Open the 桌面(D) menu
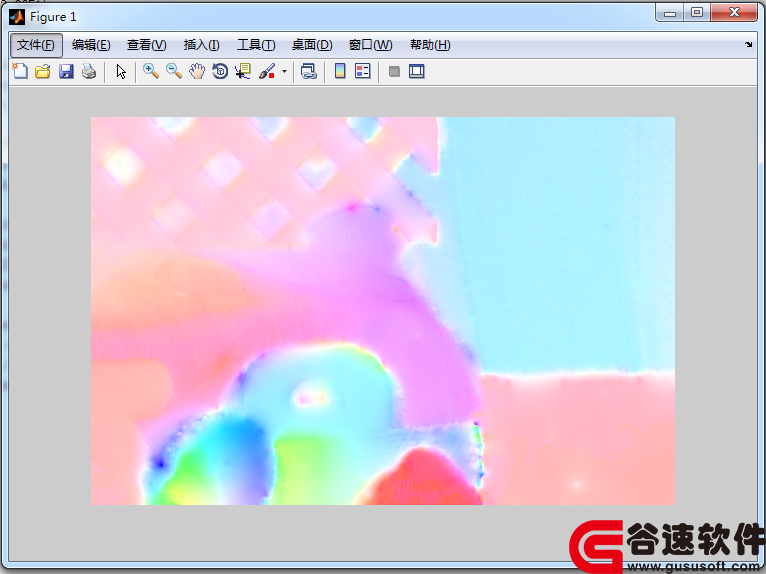The image size is (766, 574). coord(312,45)
